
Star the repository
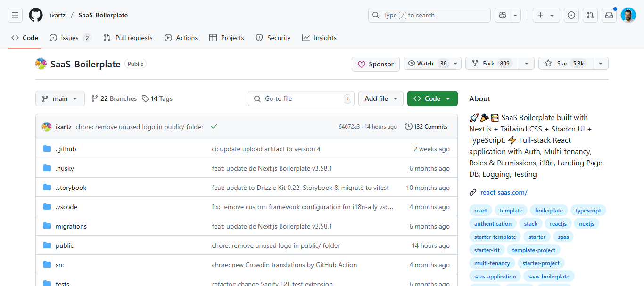[x=565, y=63]
